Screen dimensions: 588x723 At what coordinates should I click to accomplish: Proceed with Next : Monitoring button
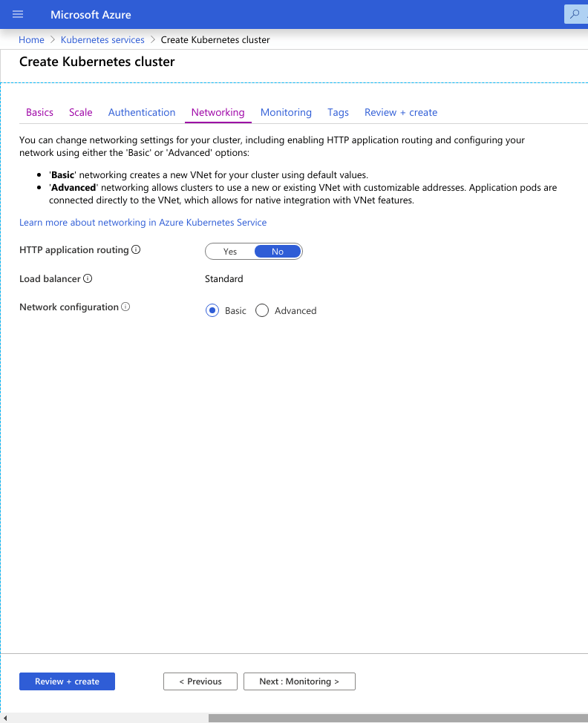[299, 681]
